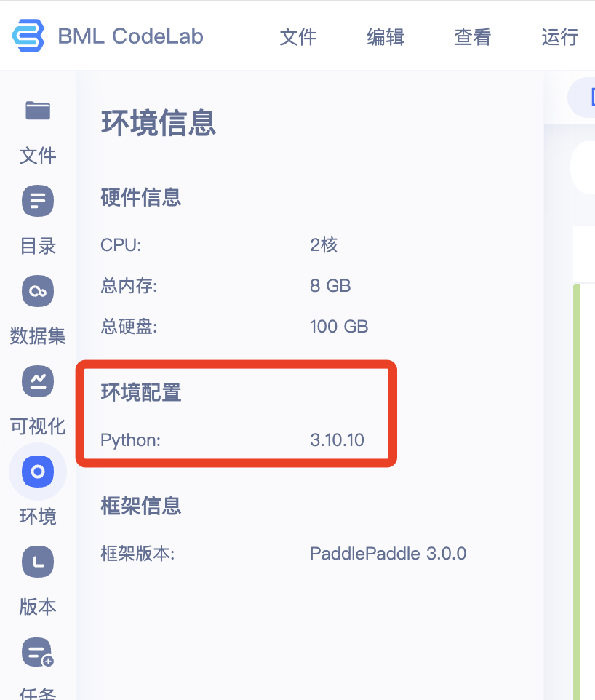Open the 目录 (Table of Contents) sidebar panel
The height and width of the screenshot is (700, 595).
click(x=37, y=201)
